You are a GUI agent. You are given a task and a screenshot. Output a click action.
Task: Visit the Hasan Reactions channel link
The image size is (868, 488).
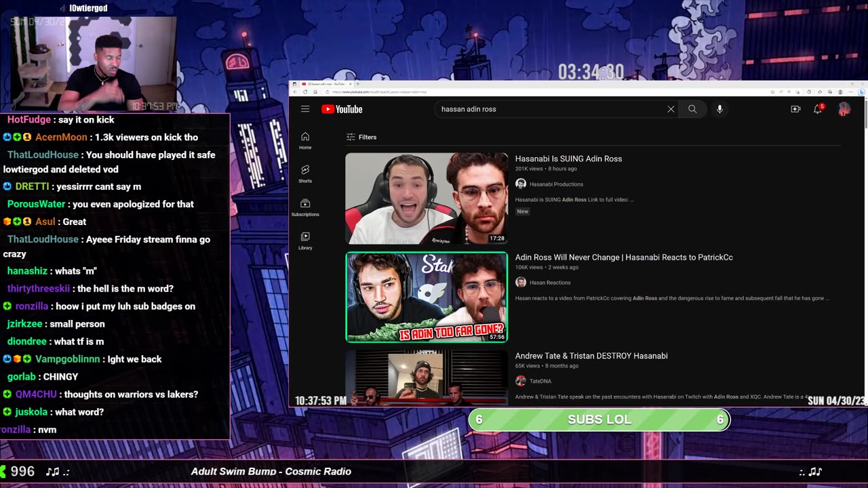click(x=550, y=283)
